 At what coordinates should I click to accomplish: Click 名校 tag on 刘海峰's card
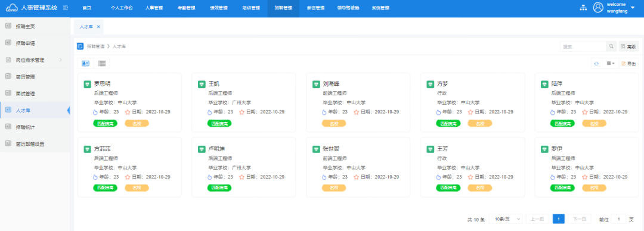(x=334, y=123)
